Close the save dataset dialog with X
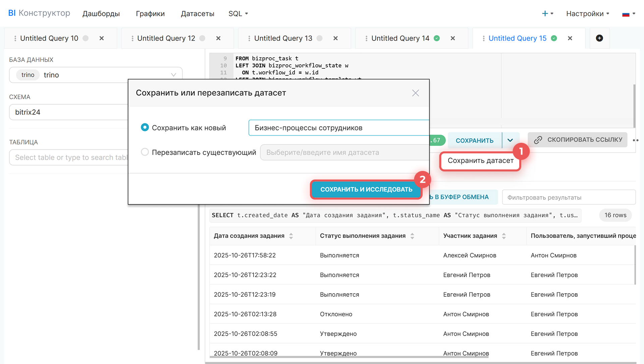Image resolution: width=644 pixels, height=364 pixels. click(415, 93)
